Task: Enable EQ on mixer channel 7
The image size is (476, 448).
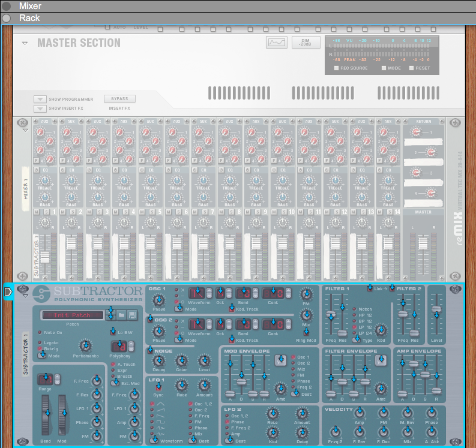Action: coord(194,170)
